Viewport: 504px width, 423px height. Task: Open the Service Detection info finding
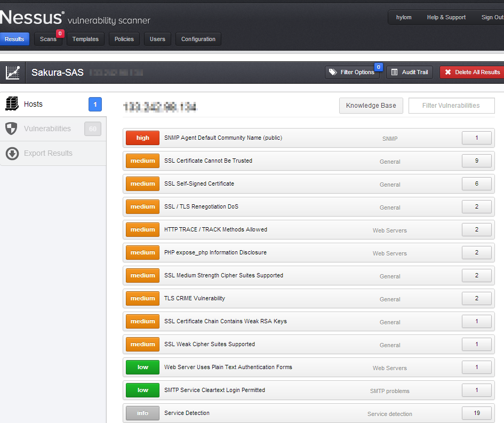pyautogui.click(x=309, y=413)
